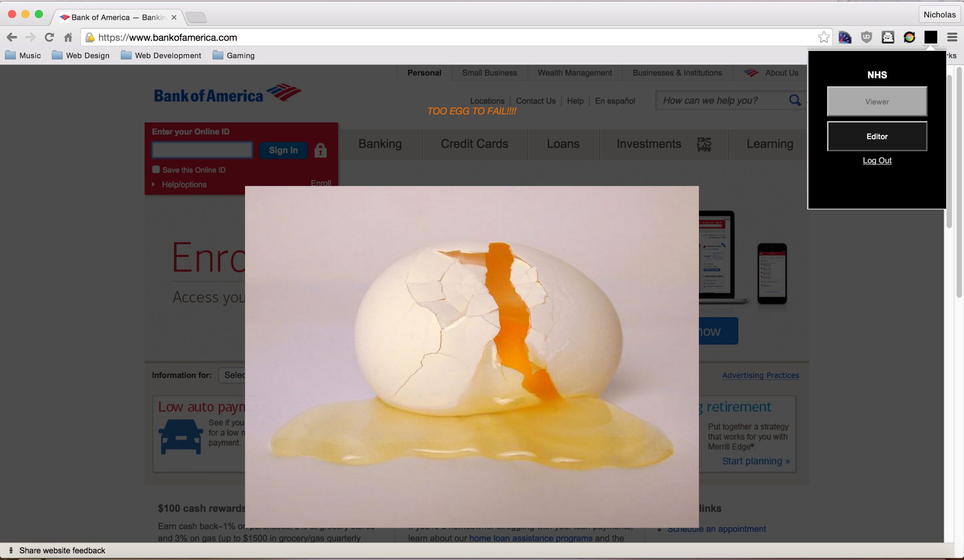964x560 pixels.
Task: Click the search magnifier icon
Action: 795,100
